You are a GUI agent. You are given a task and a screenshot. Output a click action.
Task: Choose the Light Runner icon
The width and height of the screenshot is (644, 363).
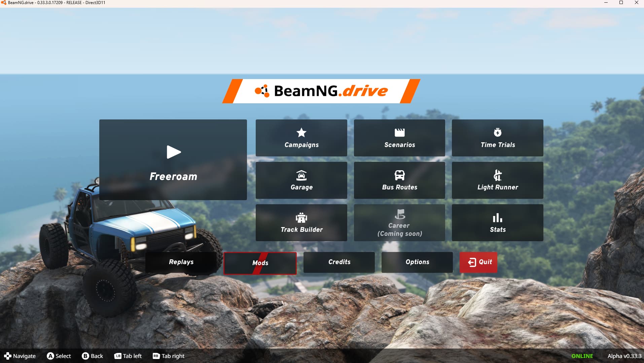[497, 175]
